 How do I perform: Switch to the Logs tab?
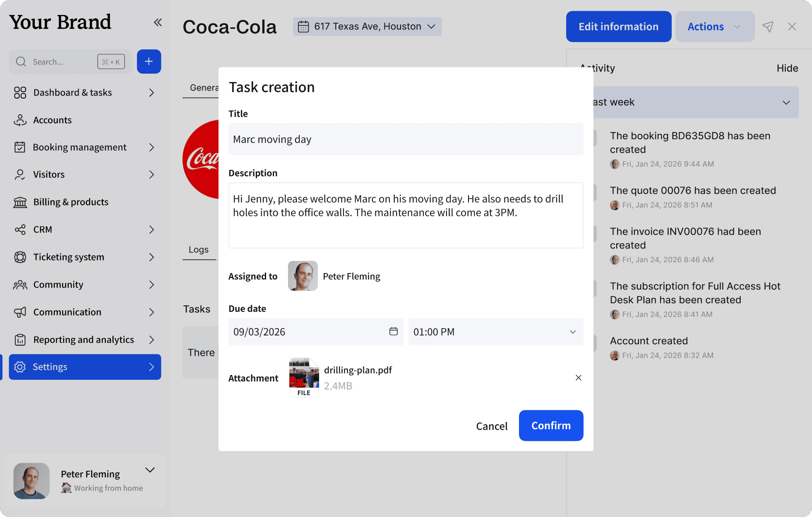click(199, 249)
